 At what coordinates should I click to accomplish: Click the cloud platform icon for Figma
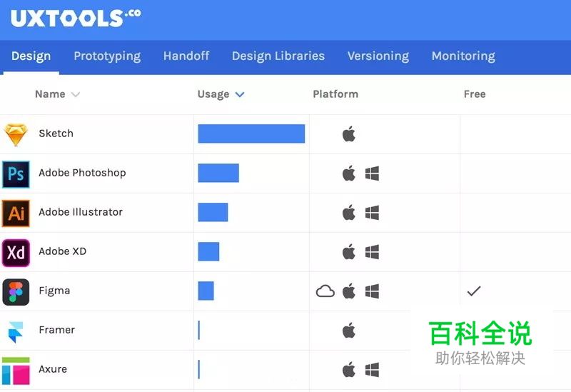[x=325, y=291]
